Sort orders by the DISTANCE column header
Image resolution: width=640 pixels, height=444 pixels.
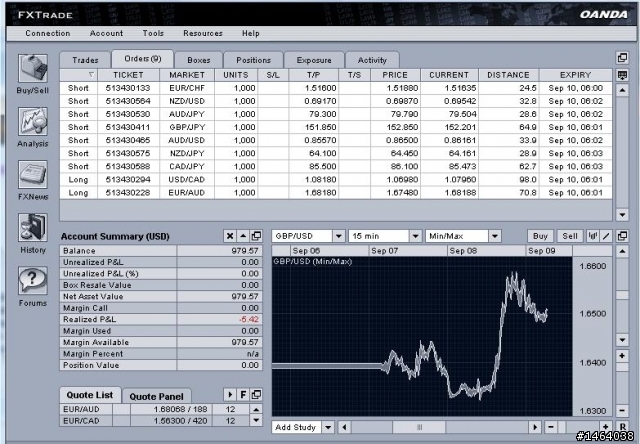(508, 75)
